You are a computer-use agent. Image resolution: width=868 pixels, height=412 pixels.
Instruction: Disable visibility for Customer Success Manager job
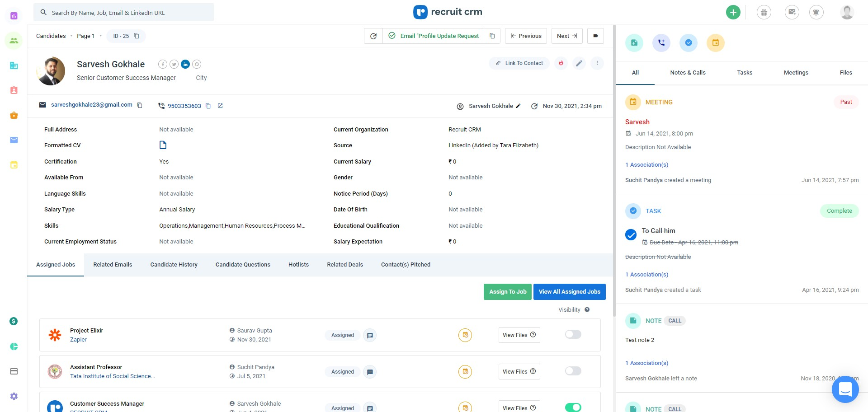(x=573, y=407)
